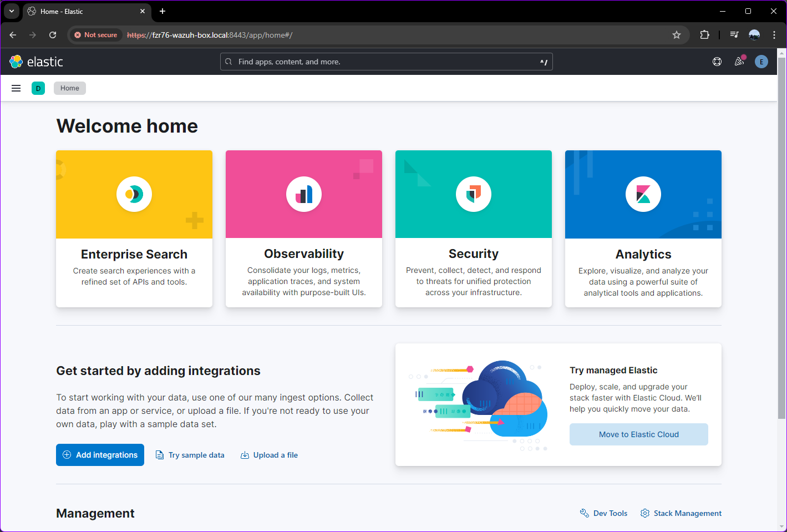Click the Analytics Kibana icon
The width and height of the screenshot is (787, 532).
point(643,194)
